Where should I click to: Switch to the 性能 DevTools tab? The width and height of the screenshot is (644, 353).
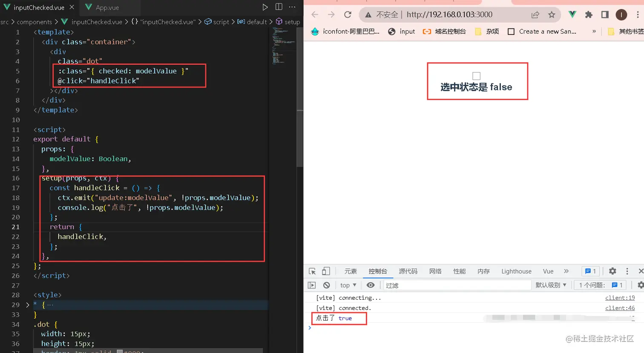click(x=459, y=271)
